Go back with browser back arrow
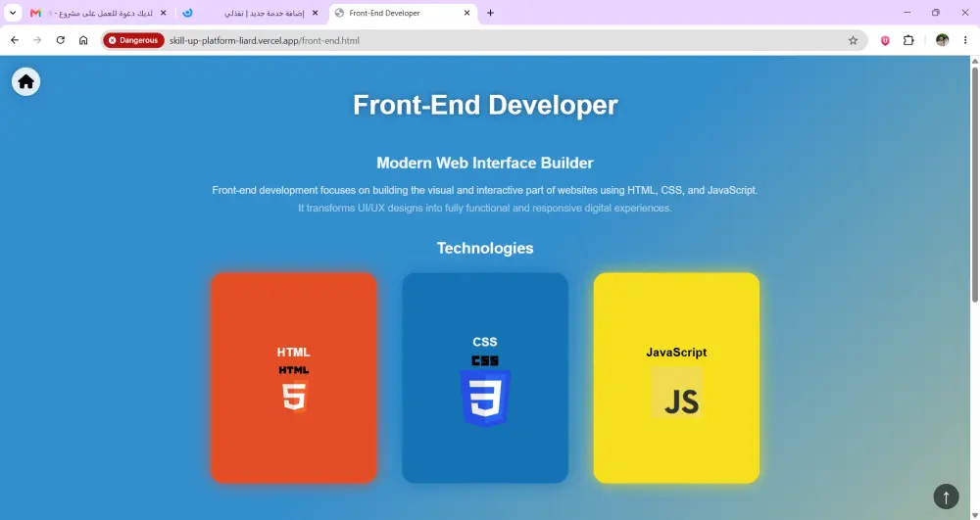Viewport: 980px width, 520px height. pyautogui.click(x=15, y=40)
